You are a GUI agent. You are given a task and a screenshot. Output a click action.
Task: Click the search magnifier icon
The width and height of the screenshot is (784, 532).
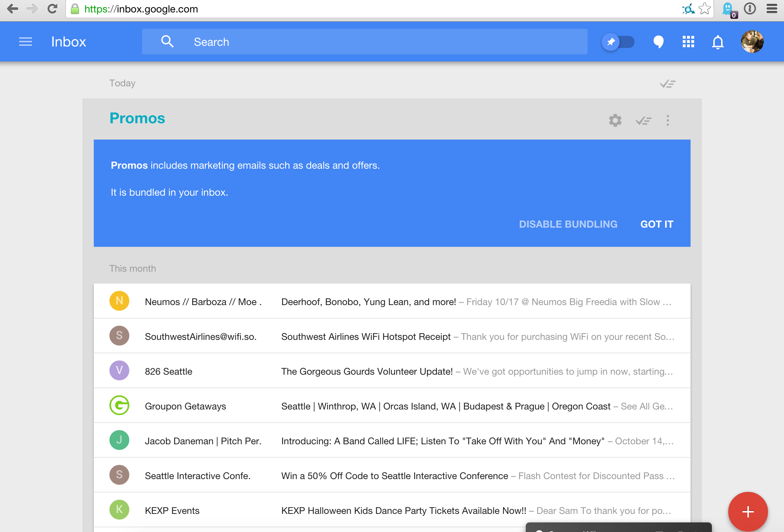coord(167,42)
